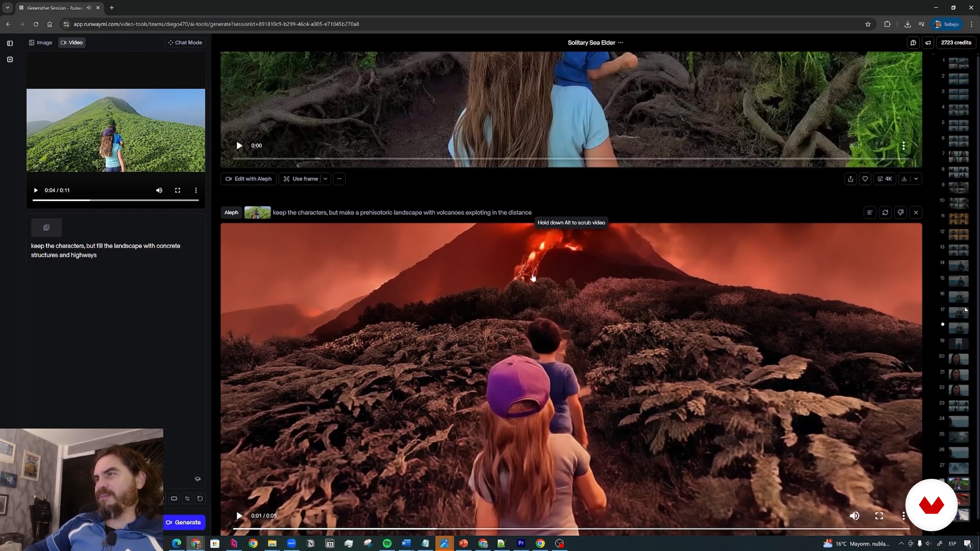Image resolution: width=980 pixels, height=551 pixels.
Task: Open session title options ellipsis next to Solitary Sea Elder
Action: [x=621, y=43]
